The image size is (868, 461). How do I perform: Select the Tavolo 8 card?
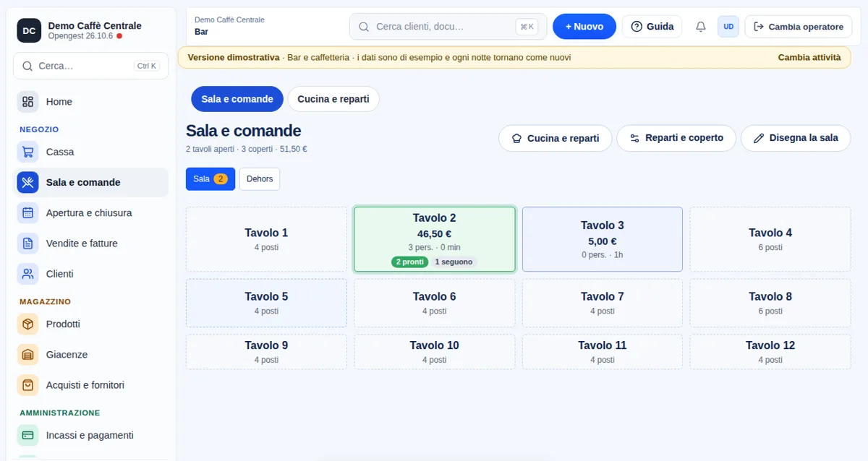(x=770, y=303)
